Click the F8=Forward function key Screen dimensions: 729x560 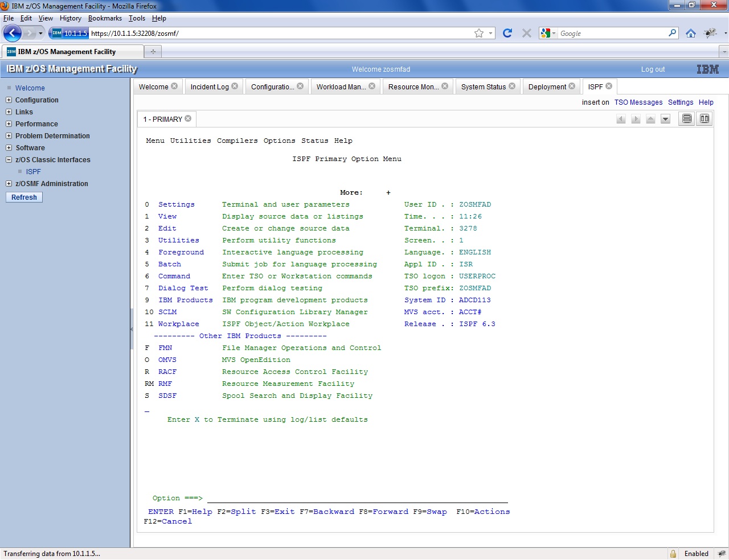tap(384, 512)
